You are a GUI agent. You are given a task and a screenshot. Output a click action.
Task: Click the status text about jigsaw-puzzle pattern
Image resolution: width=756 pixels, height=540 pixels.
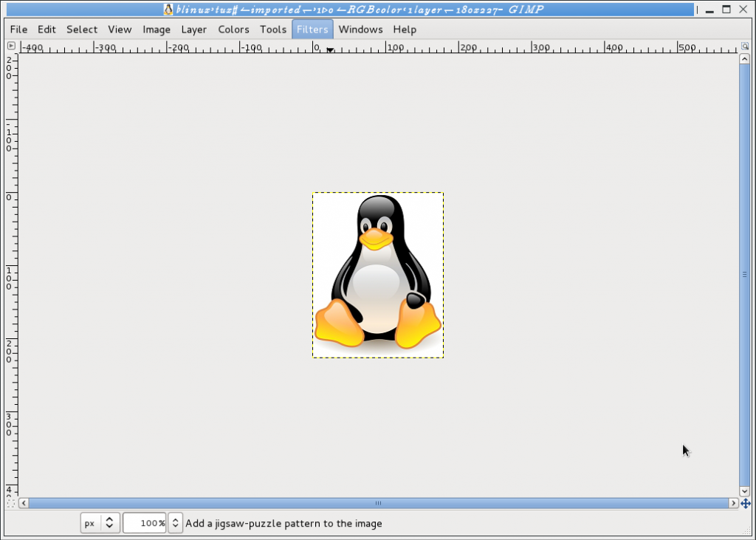point(283,524)
